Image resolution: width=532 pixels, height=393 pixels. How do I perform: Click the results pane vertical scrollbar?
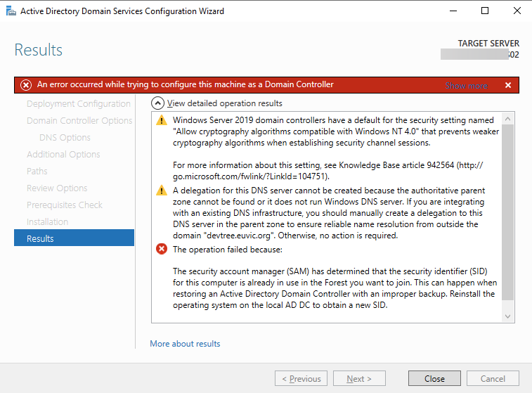[x=509, y=211]
